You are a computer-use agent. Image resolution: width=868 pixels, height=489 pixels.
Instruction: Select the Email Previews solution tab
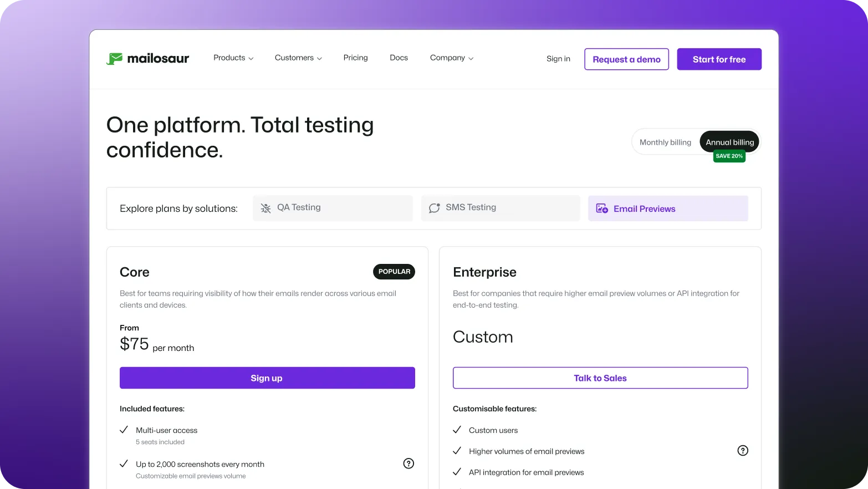click(x=668, y=208)
